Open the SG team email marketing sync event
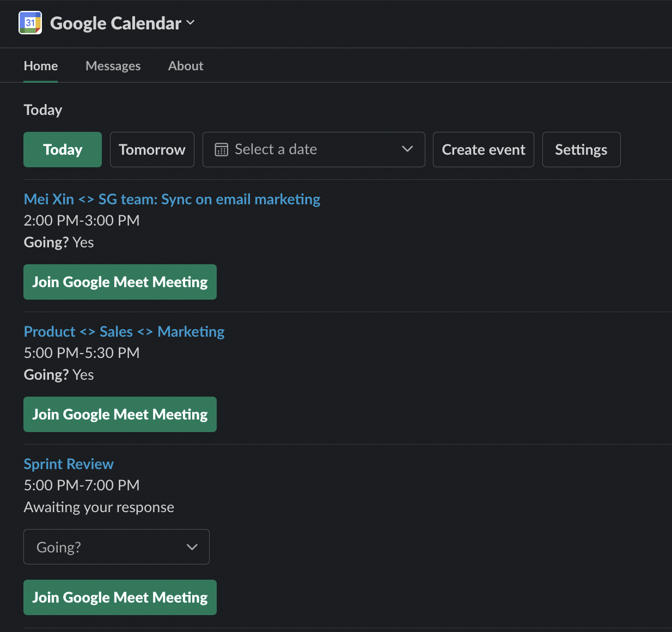 [x=172, y=199]
